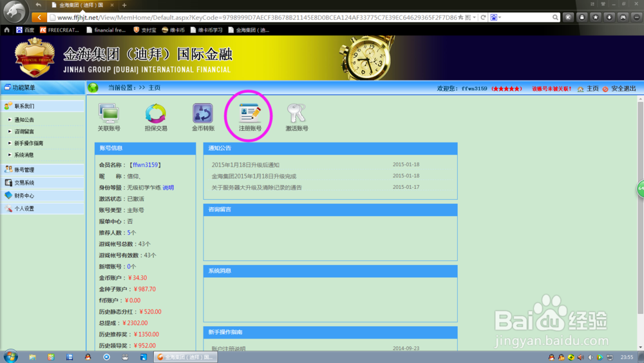Expand the 个人设置 menu section
This screenshot has width=644, height=363.
coord(43,208)
